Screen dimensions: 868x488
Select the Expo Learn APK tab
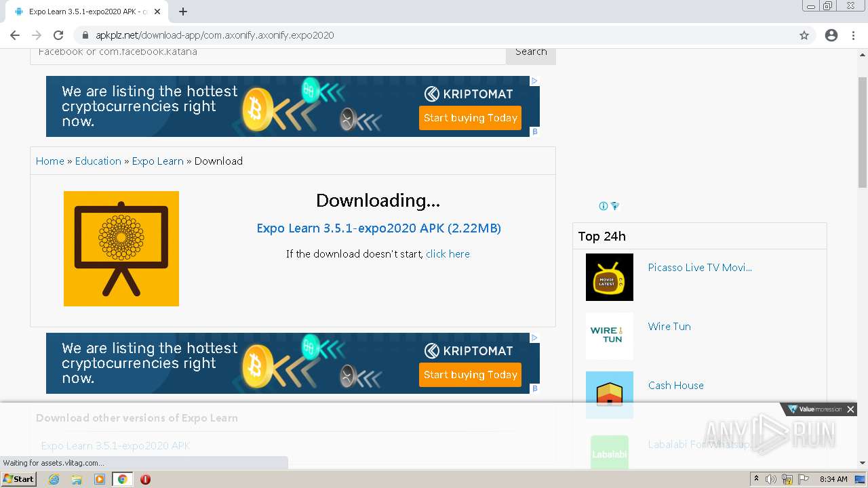pos(87,12)
